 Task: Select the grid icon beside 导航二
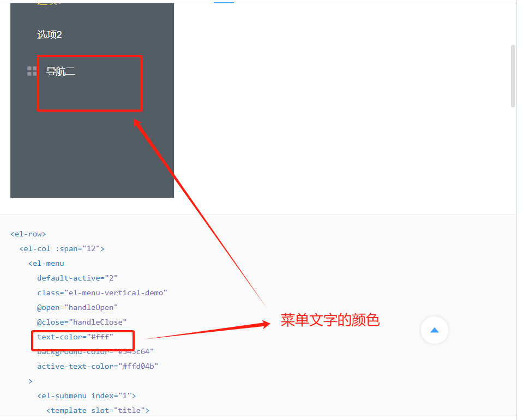point(31,70)
